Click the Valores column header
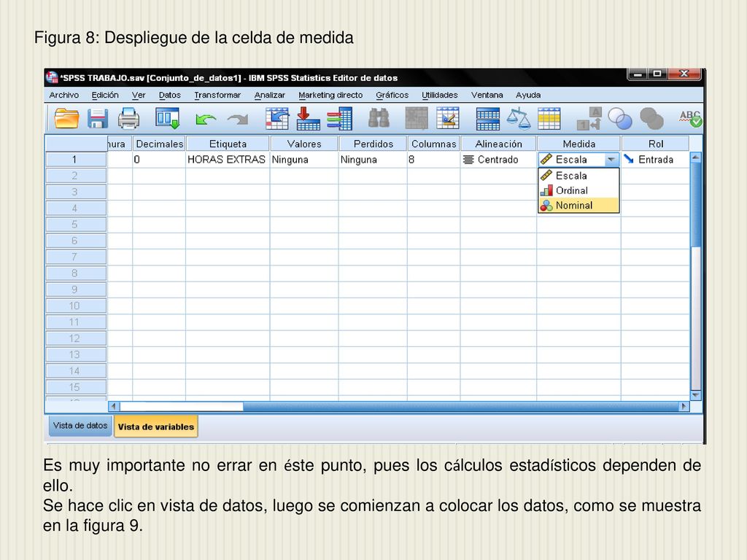Viewport: 747px width, 560px height. 304,144
